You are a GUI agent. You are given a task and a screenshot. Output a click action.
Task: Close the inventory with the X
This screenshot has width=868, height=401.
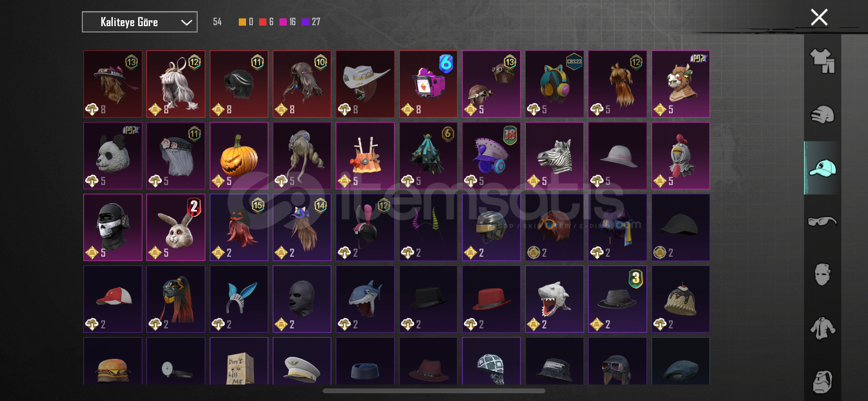coord(819,17)
